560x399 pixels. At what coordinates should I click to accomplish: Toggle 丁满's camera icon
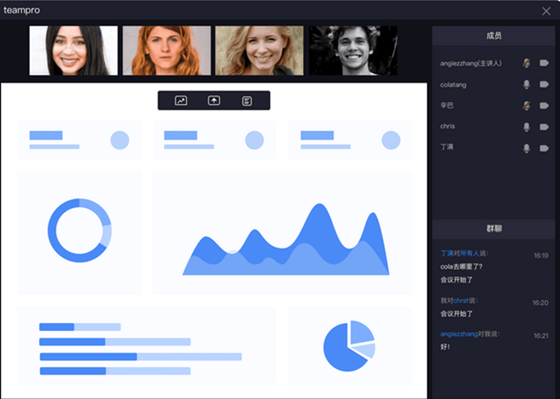(544, 149)
